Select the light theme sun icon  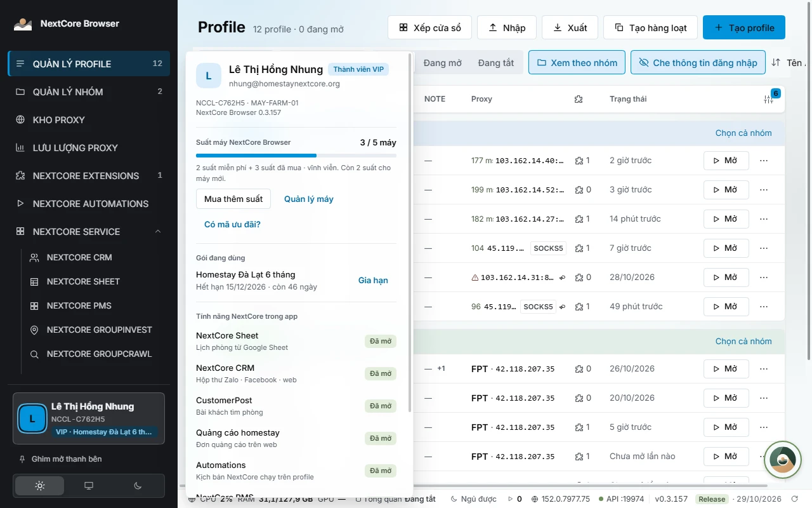point(40,486)
